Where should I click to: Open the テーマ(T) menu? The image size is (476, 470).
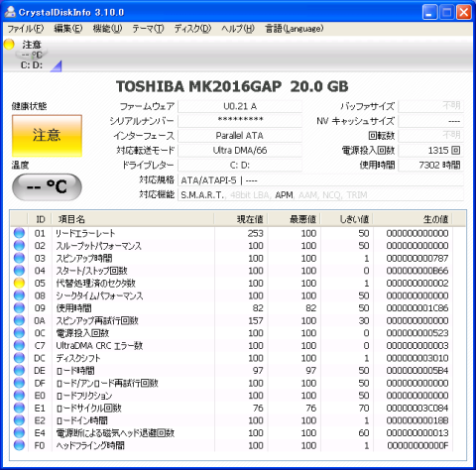(148, 29)
